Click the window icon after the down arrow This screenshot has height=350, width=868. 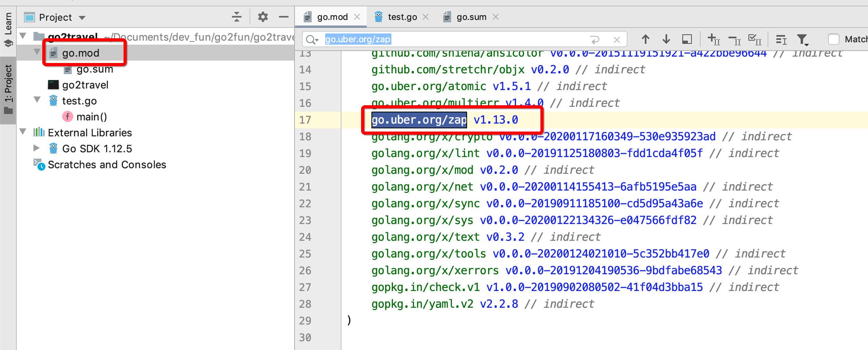[x=687, y=39]
